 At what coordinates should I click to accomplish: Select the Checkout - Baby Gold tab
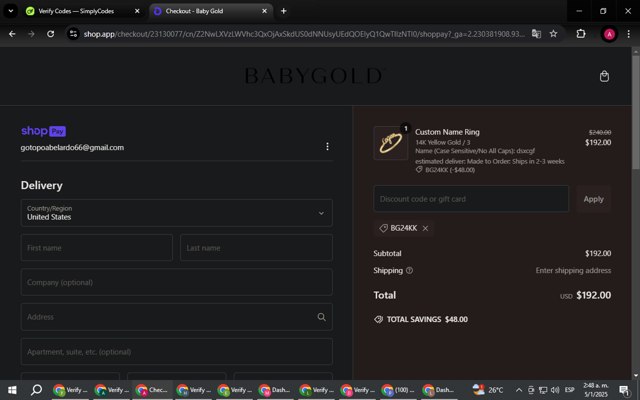tap(194, 11)
